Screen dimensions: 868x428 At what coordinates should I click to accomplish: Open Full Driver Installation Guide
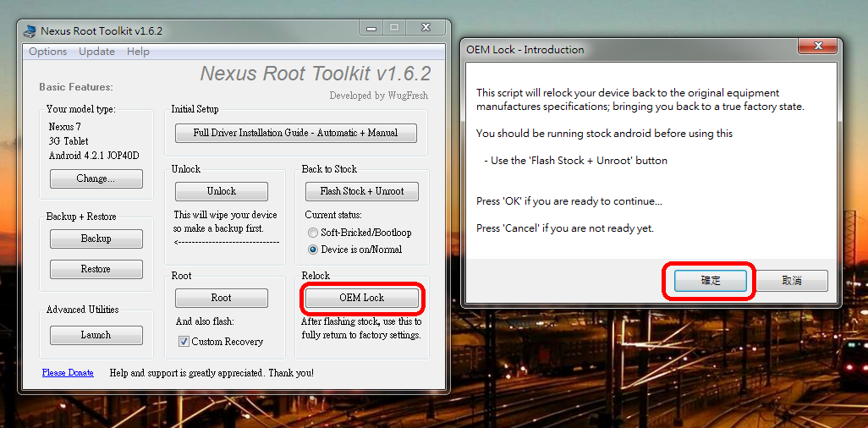point(295,133)
